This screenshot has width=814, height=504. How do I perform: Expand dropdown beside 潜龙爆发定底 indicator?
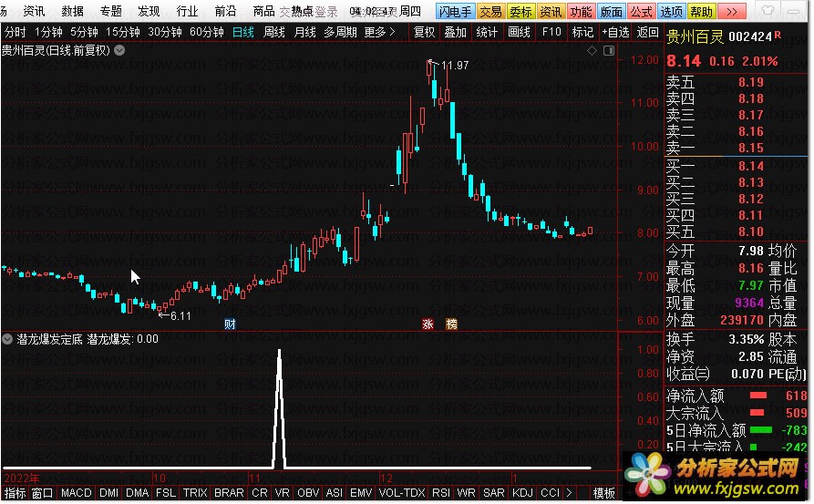click(x=7, y=339)
